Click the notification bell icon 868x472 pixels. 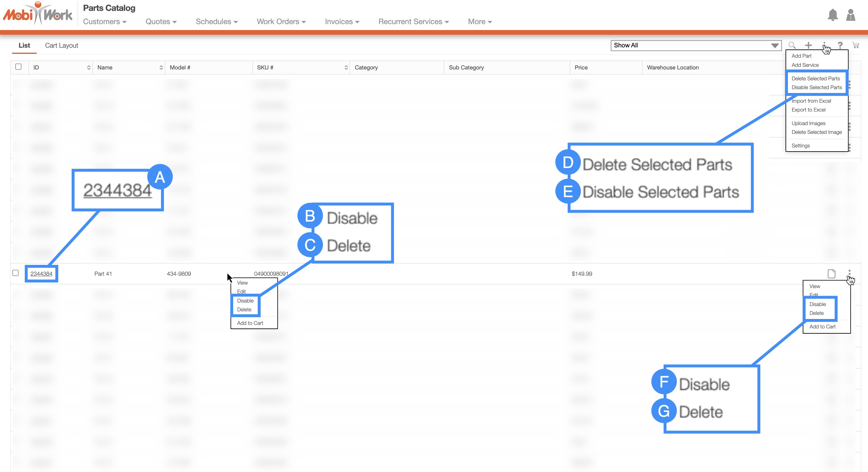click(832, 15)
